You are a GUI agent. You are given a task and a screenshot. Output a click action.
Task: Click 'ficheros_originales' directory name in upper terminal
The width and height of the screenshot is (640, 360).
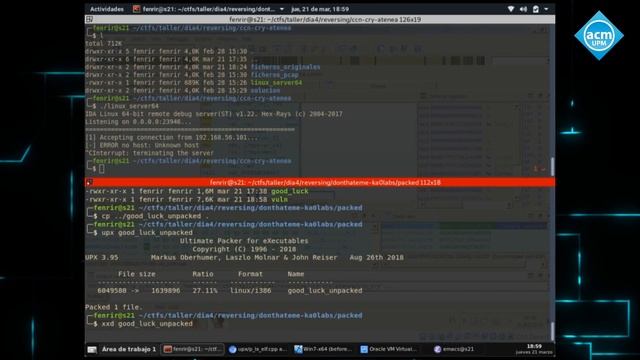click(x=285, y=67)
